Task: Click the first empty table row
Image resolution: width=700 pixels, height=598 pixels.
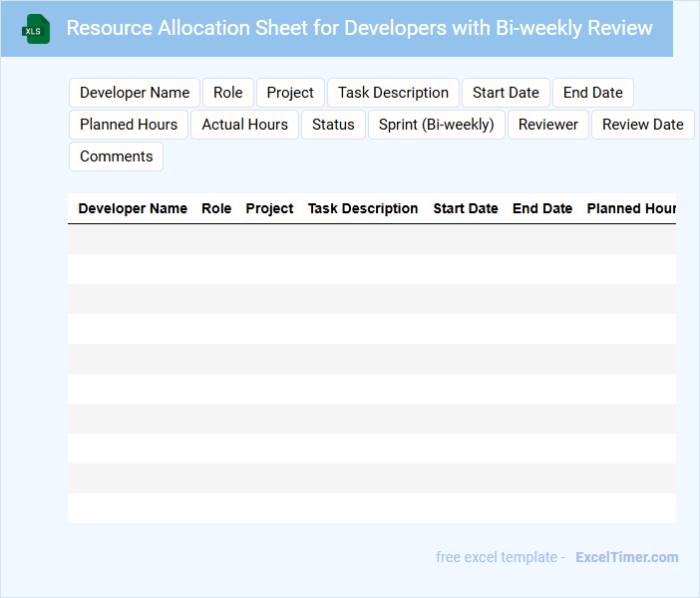Action: (x=371, y=239)
